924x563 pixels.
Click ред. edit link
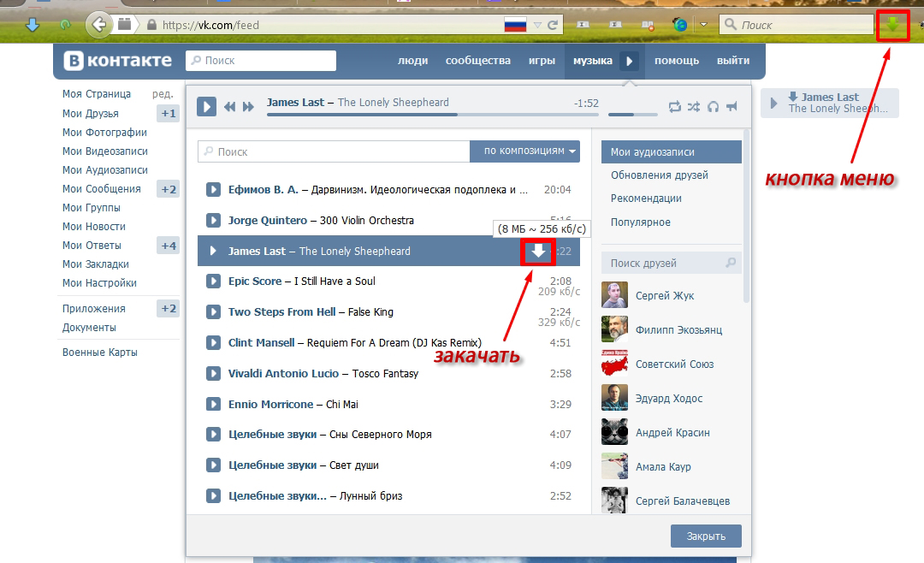coord(163,94)
